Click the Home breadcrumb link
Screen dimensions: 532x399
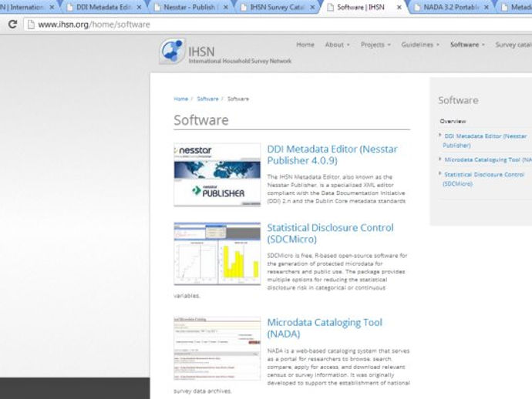tap(180, 99)
